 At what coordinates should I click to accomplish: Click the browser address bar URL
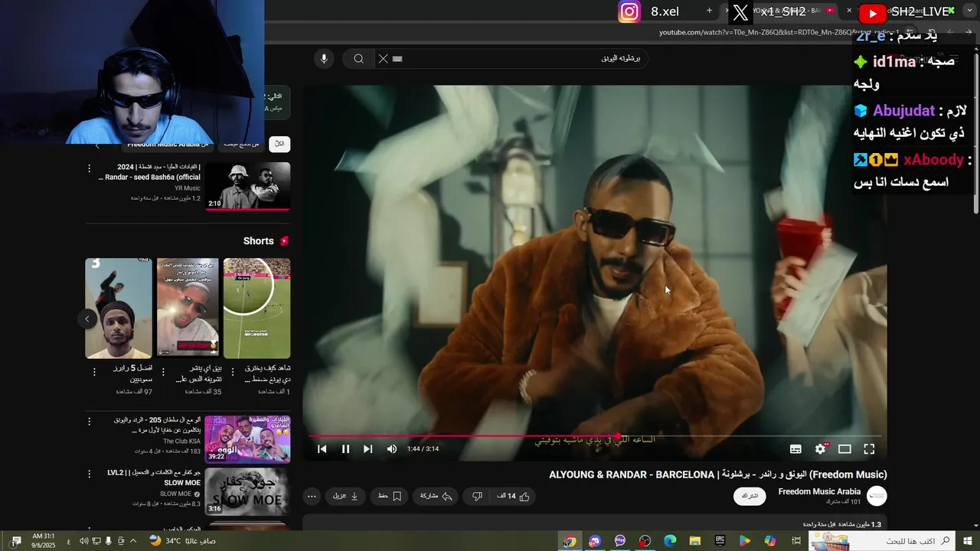(779, 32)
